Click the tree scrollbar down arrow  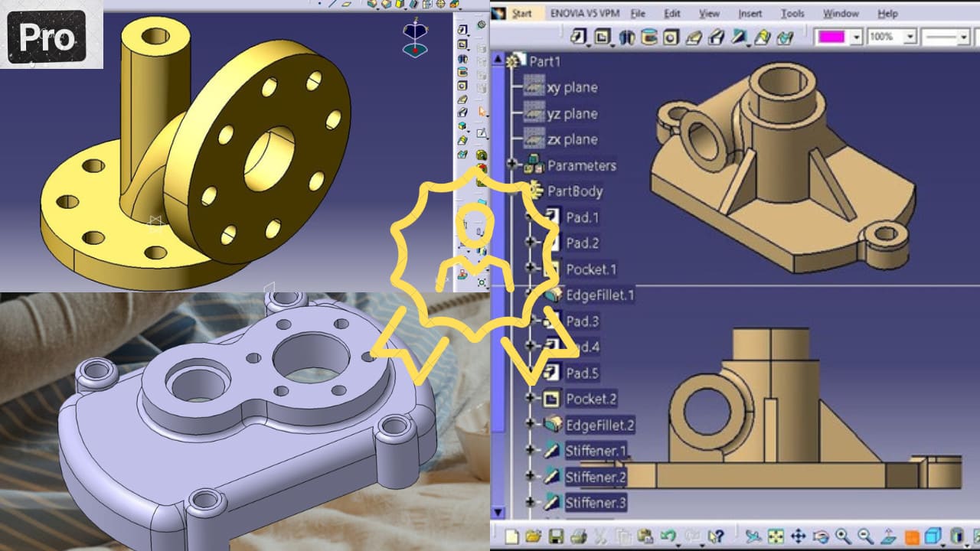(x=498, y=512)
